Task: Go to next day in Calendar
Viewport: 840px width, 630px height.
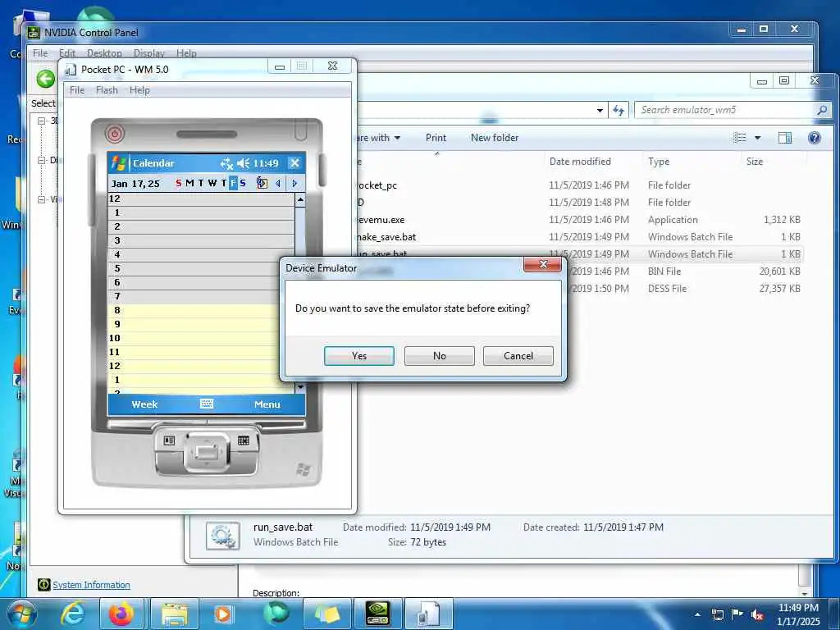Action: tap(294, 183)
